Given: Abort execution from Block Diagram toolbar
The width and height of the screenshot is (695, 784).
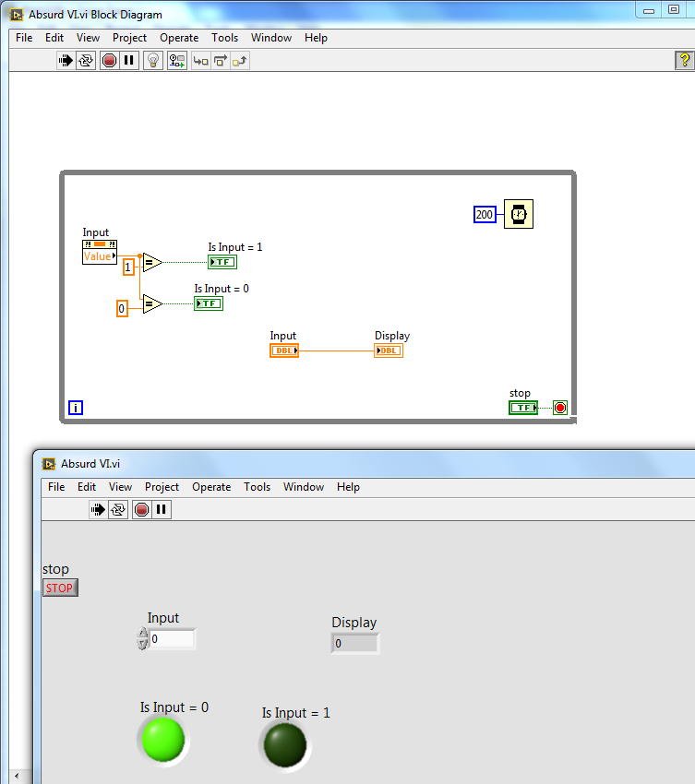Looking at the screenshot, I should coord(109,61).
